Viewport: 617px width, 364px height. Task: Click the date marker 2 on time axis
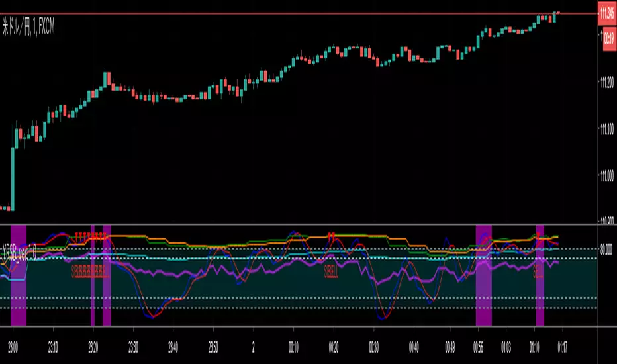(254, 347)
